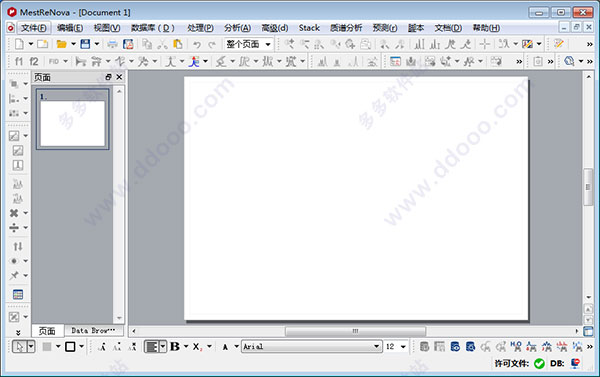Screen dimensions: 600x377
Task: Click the script editor pencil icon
Action: [559, 44]
